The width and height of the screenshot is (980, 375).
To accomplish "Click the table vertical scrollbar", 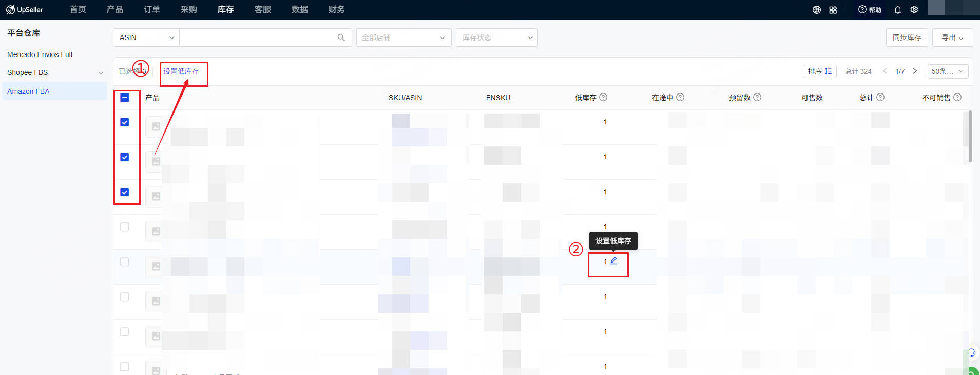I will click(x=970, y=136).
